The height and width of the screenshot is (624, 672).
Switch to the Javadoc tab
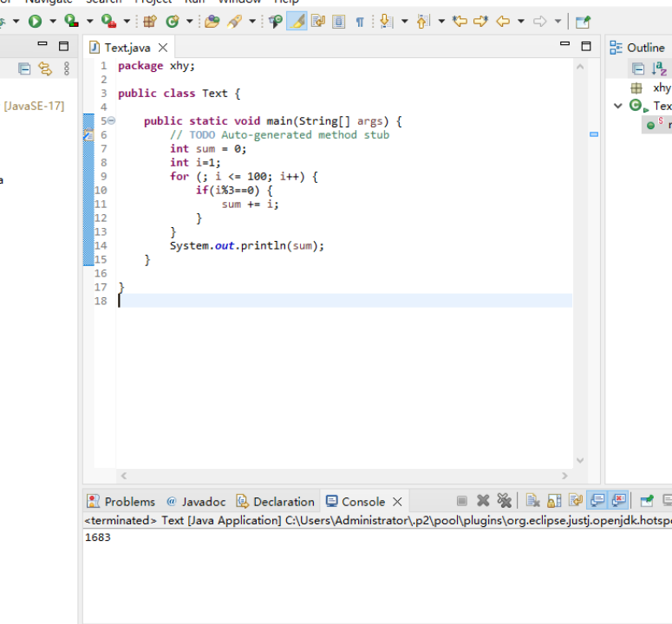point(196,502)
